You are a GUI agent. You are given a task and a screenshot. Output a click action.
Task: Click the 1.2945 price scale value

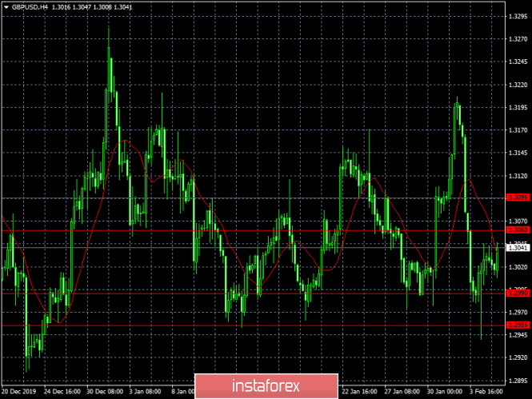518,335
